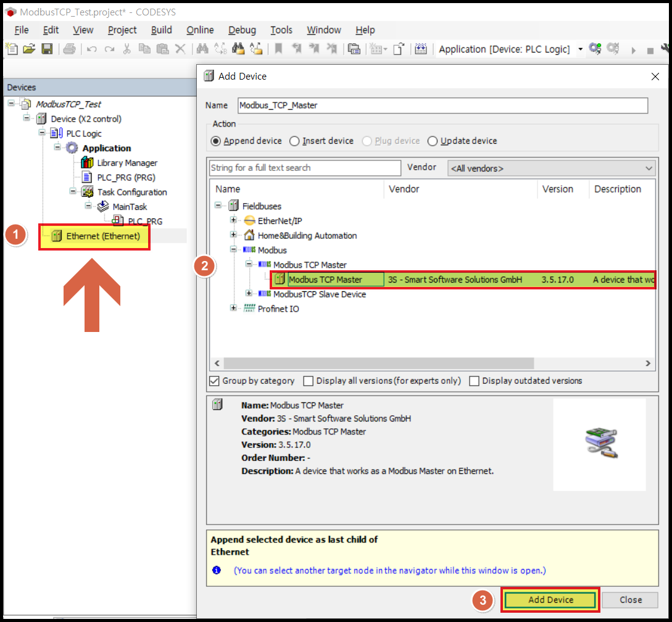Viewport: 672px width, 622px height.
Task: Select the Update device radio button
Action: [x=433, y=141]
